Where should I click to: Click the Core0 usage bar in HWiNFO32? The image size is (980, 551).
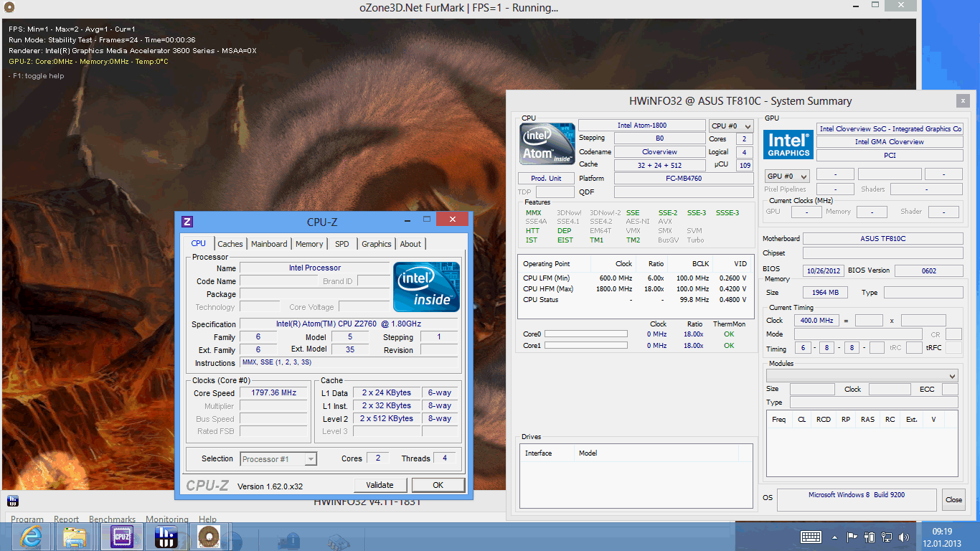[x=585, y=334]
